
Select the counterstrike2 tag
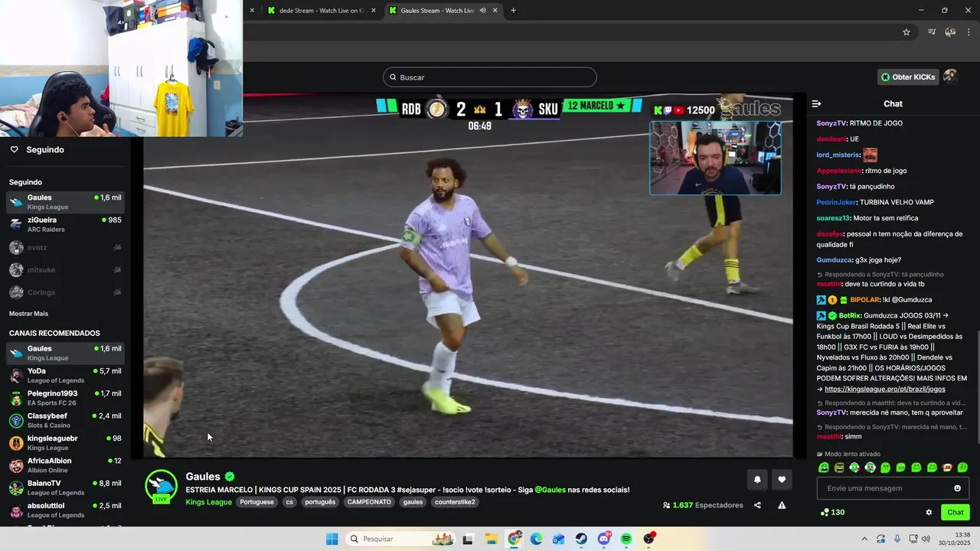455,502
